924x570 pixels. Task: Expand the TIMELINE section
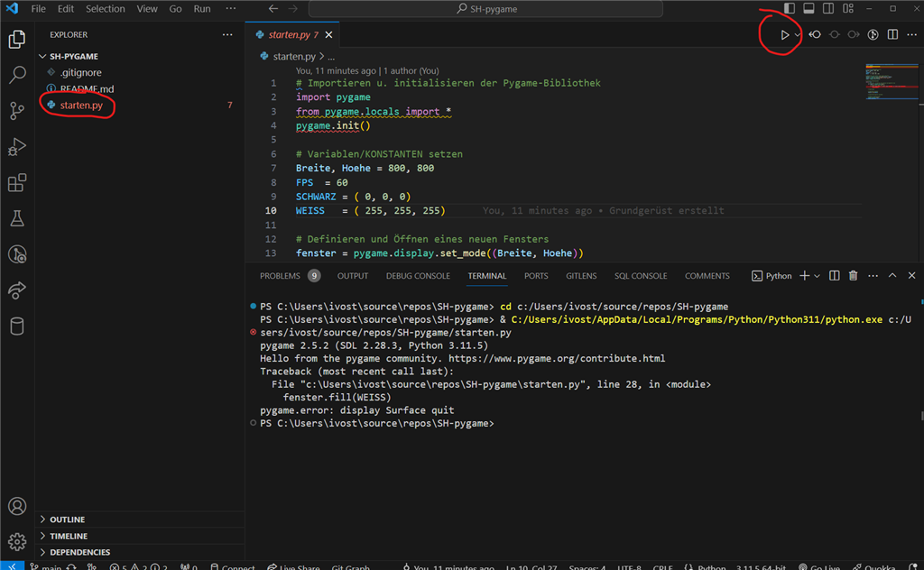coord(69,536)
